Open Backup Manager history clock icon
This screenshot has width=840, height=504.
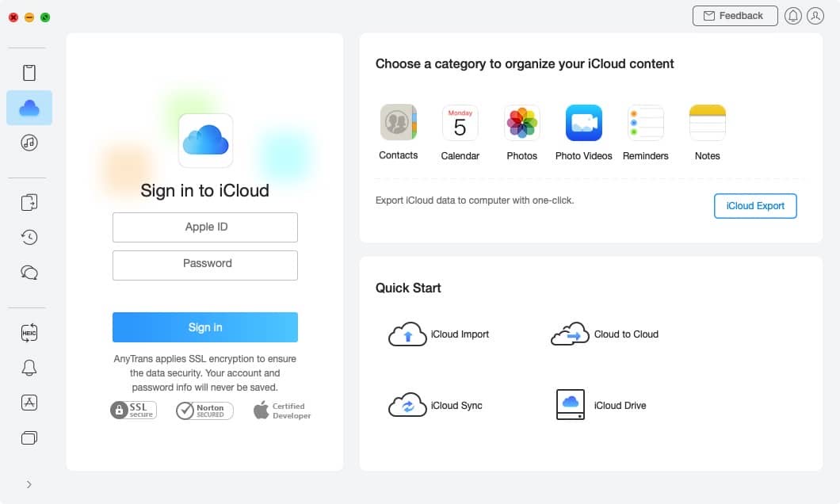pos(29,237)
